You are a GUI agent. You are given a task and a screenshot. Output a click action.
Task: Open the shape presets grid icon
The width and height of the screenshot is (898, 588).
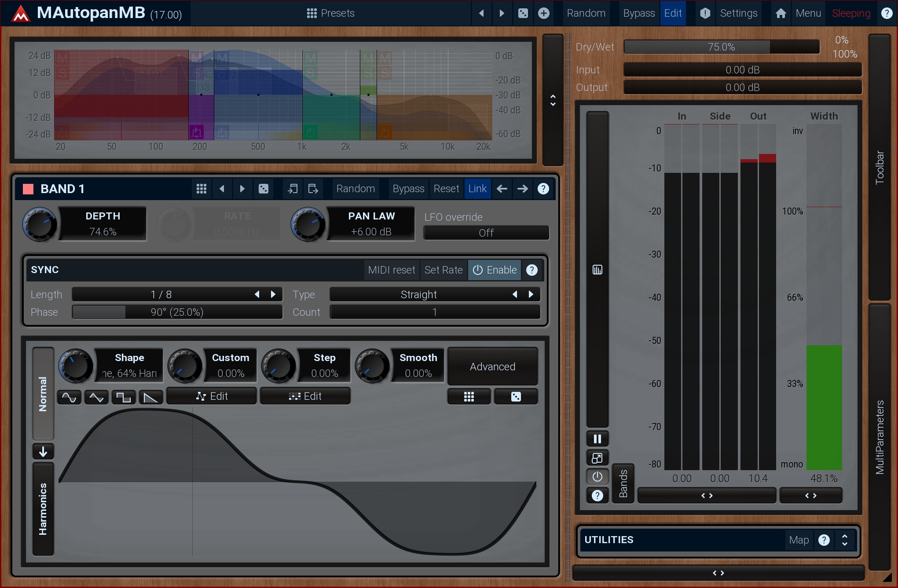469,397
